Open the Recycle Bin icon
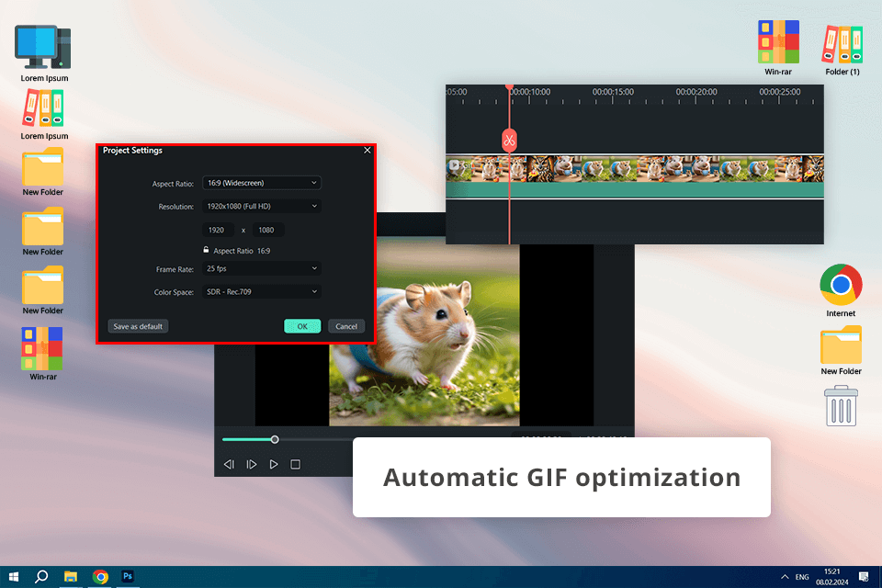The width and height of the screenshot is (882, 588). pos(841,406)
